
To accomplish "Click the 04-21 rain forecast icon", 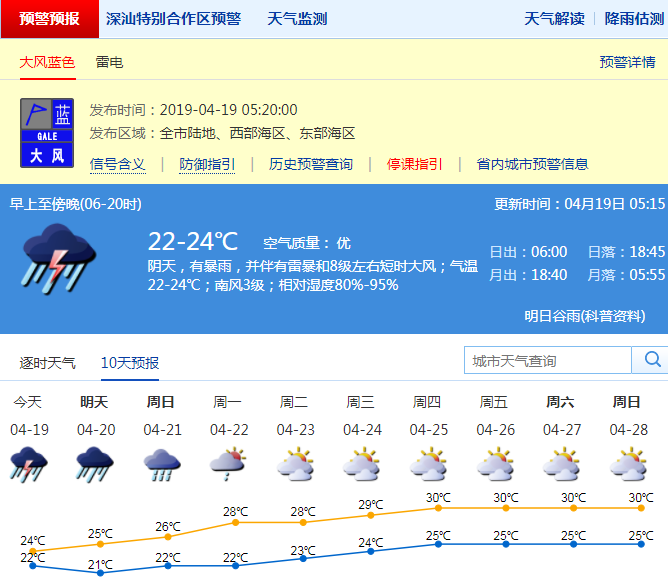I will tap(161, 464).
